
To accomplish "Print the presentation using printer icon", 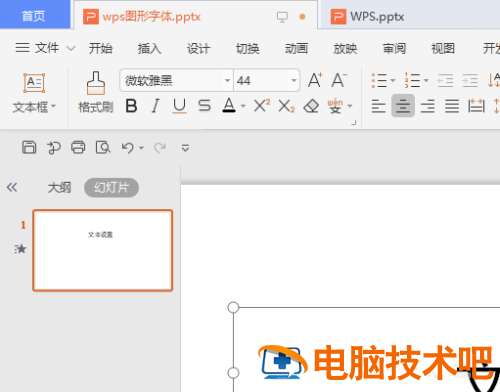I will 78,147.
